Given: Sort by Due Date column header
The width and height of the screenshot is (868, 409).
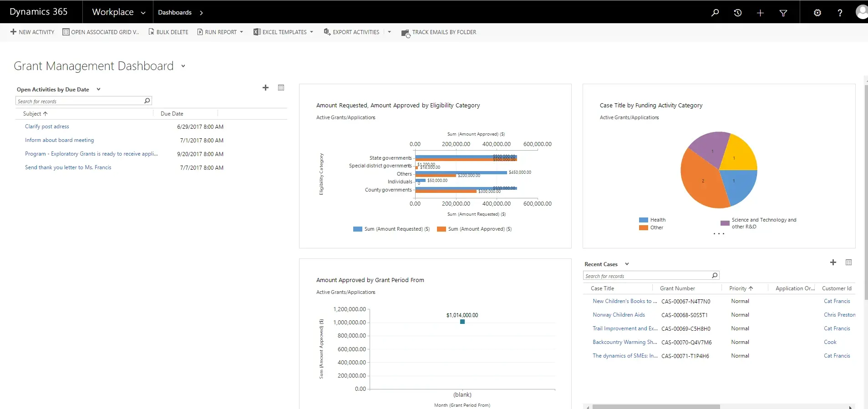Looking at the screenshot, I should (x=172, y=114).
